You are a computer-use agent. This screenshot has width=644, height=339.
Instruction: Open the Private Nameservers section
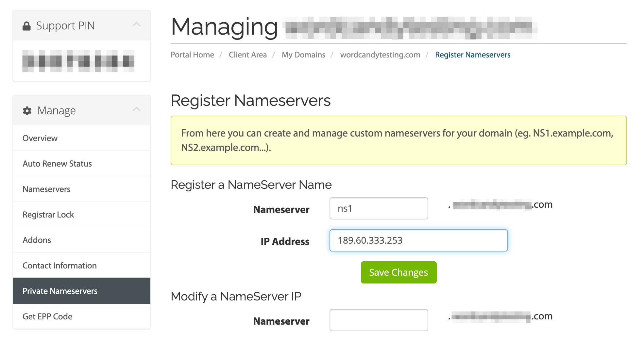[x=60, y=291]
